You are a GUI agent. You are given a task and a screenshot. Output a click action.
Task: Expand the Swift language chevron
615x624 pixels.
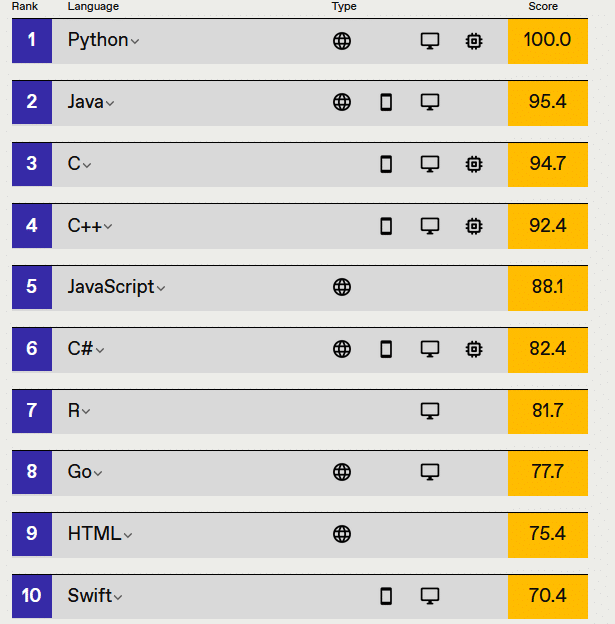pos(118,597)
